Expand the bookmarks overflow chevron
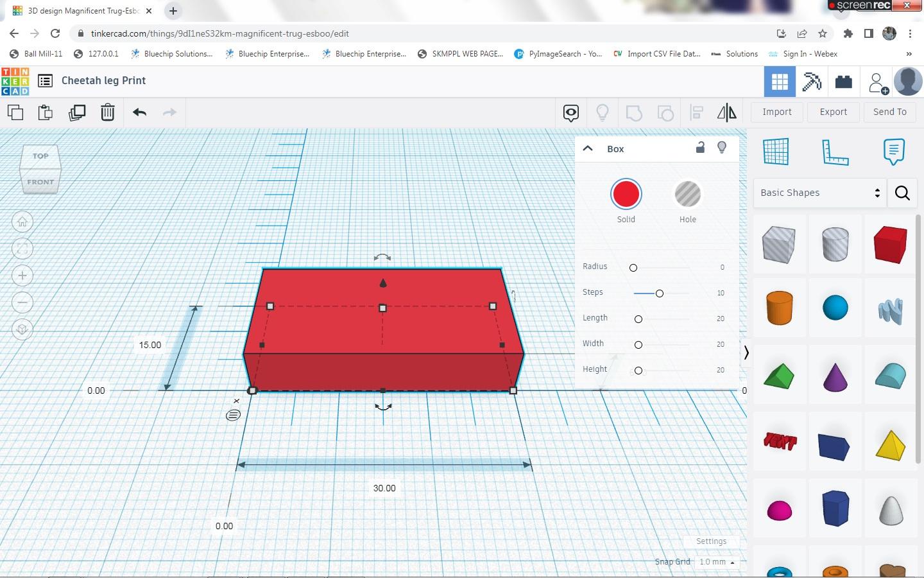 (909, 54)
